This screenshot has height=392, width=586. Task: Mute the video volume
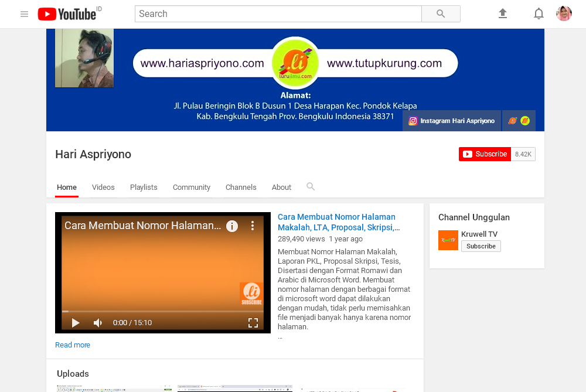pyautogui.click(x=97, y=322)
